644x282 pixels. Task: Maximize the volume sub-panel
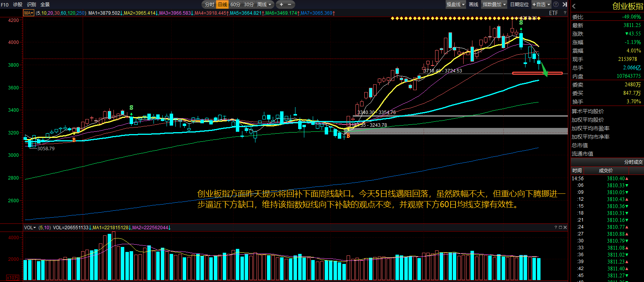click(561, 228)
